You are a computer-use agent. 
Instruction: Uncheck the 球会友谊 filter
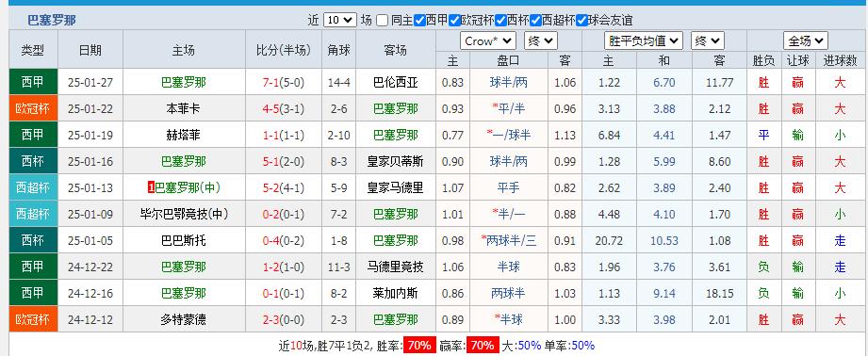coord(581,21)
